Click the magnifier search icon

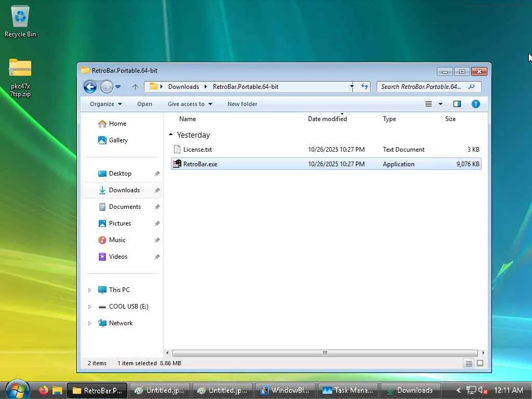pos(471,87)
